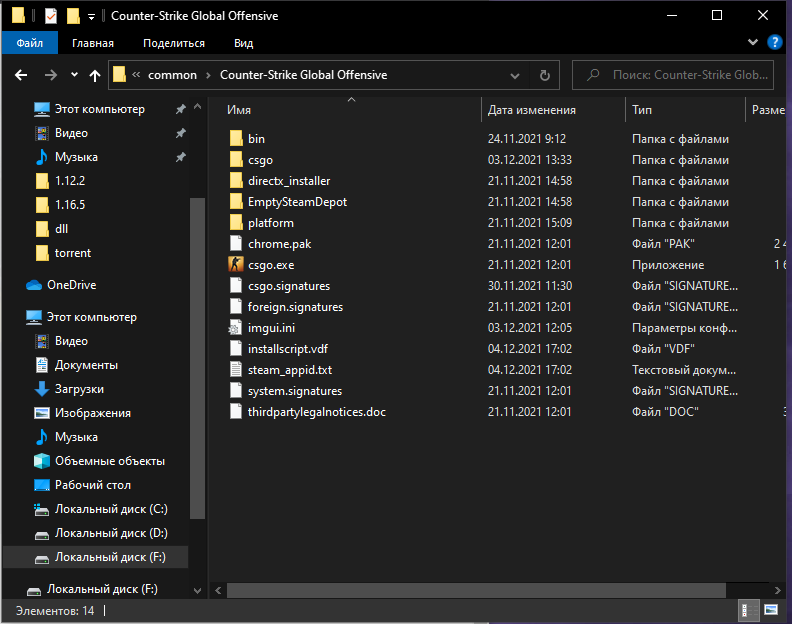Select highlighted Локальный диск (F:) under Этот компьютер

[95, 557]
